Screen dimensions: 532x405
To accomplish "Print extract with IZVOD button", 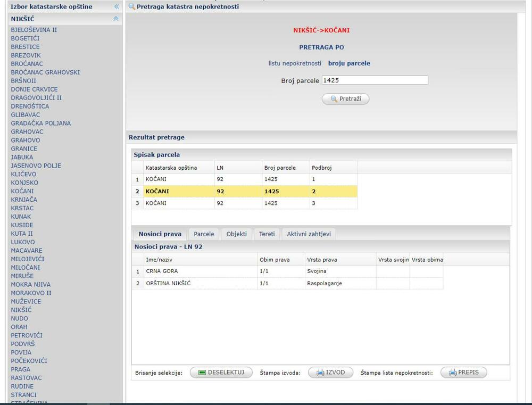I will 330,373.
